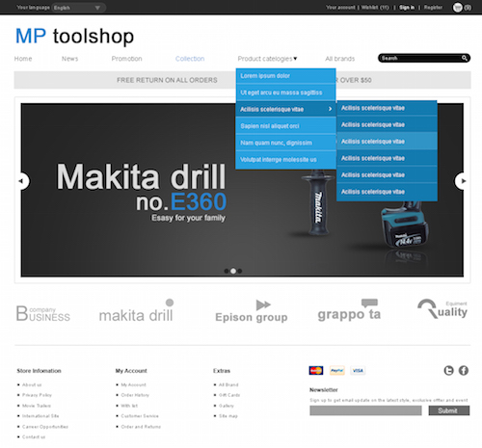482x448 pixels.
Task: Open Movie Trailers footer link
Action: 37,406
